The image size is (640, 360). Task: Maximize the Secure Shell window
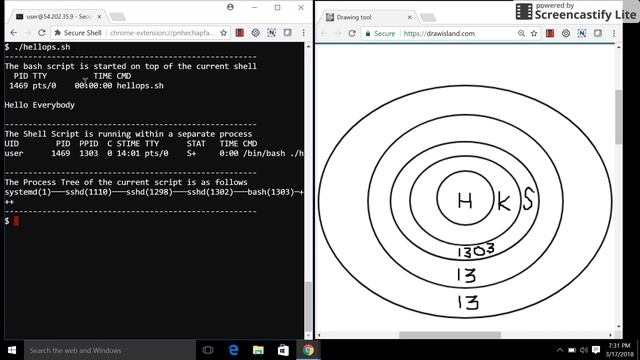[x=278, y=7]
